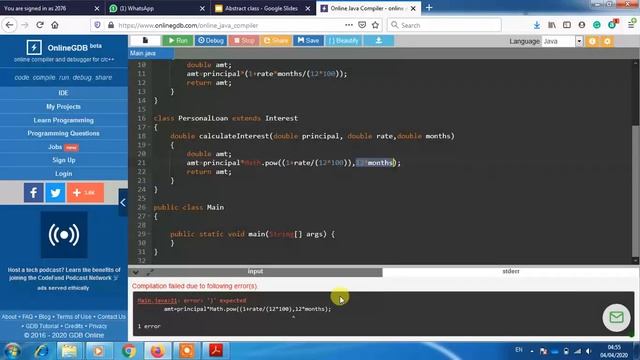Open a new browser tab
640x360 pixels.
[429, 8]
